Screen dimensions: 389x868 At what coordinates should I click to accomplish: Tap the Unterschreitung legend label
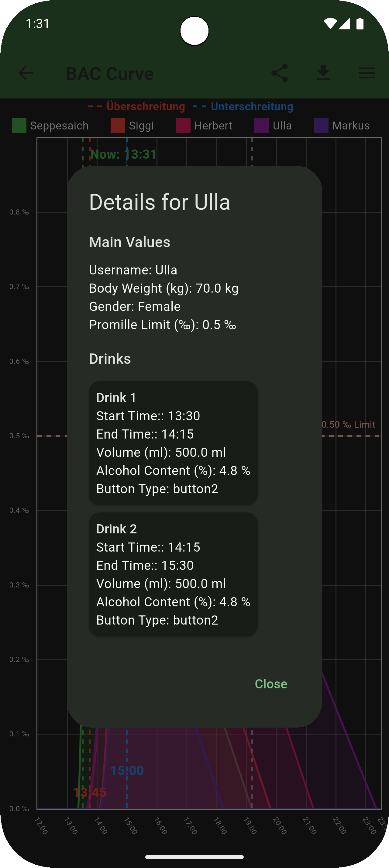[252, 106]
